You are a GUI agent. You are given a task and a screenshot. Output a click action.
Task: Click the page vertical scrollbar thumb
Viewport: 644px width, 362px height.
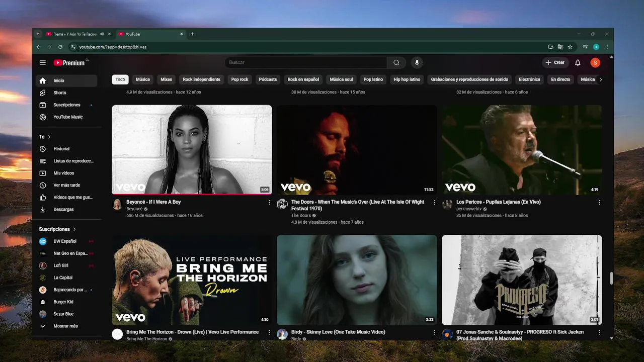[x=611, y=278]
